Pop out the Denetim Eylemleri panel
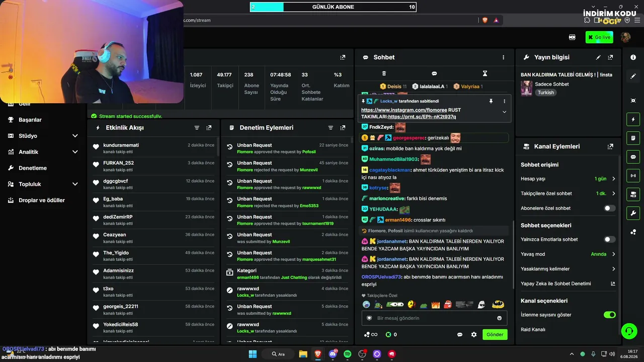The width and height of the screenshot is (644, 362). click(x=343, y=128)
